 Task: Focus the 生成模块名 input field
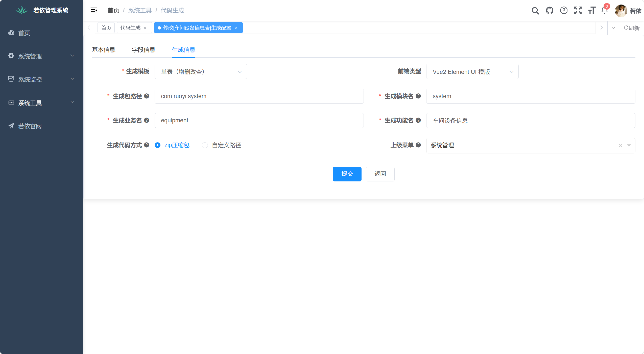[x=531, y=96]
